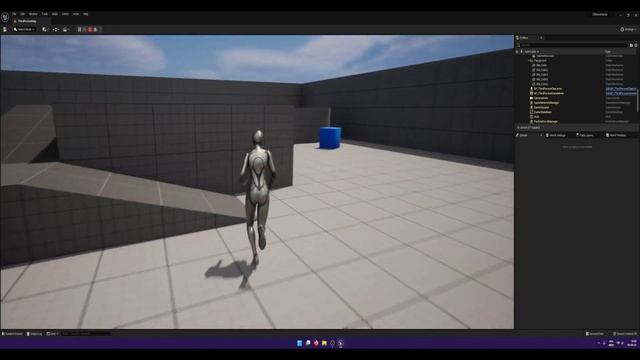The height and width of the screenshot is (360, 640).
Task: Close the Outliner tab
Action: (x=541, y=38)
